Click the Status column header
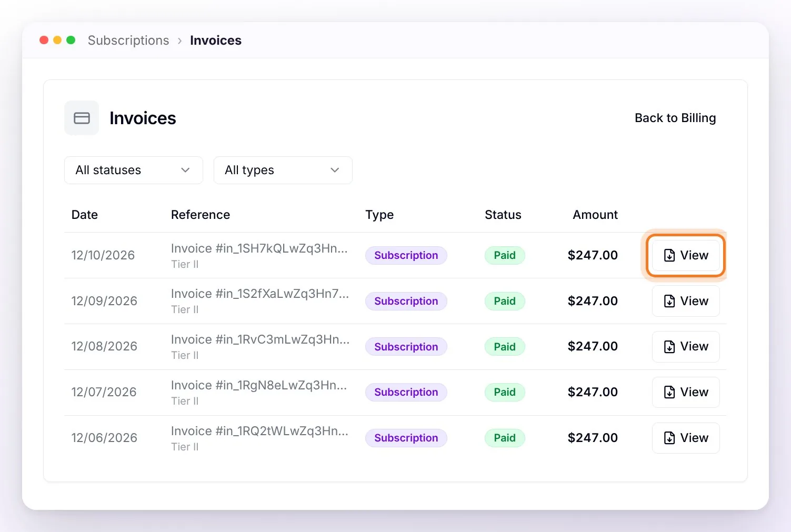This screenshot has height=532, width=791. (503, 215)
